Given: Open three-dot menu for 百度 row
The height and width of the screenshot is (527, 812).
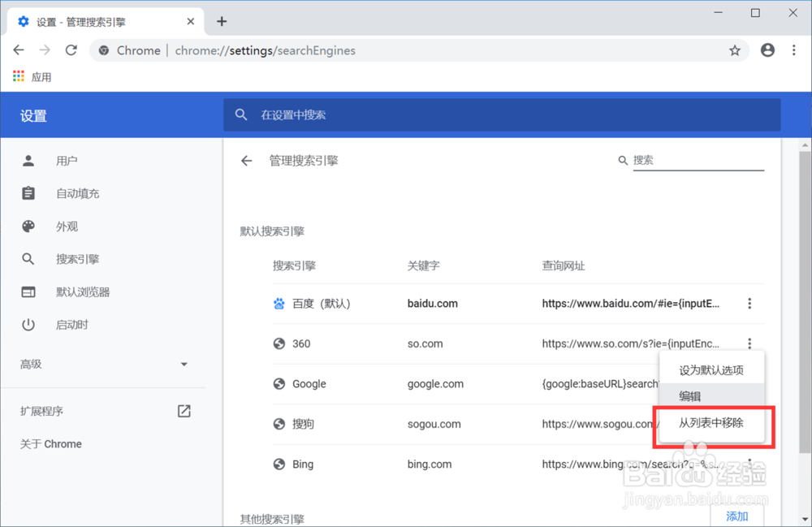Looking at the screenshot, I should (749, 304).
